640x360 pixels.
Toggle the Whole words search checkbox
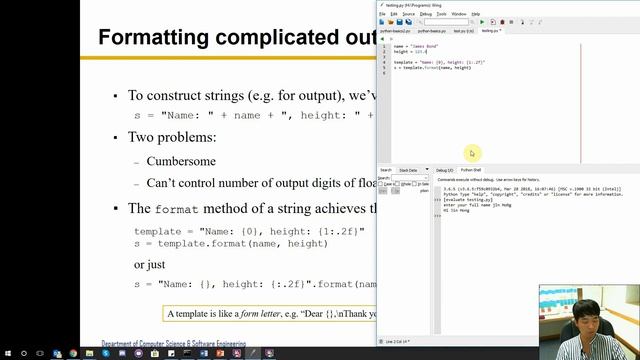(x=398, y=184)
